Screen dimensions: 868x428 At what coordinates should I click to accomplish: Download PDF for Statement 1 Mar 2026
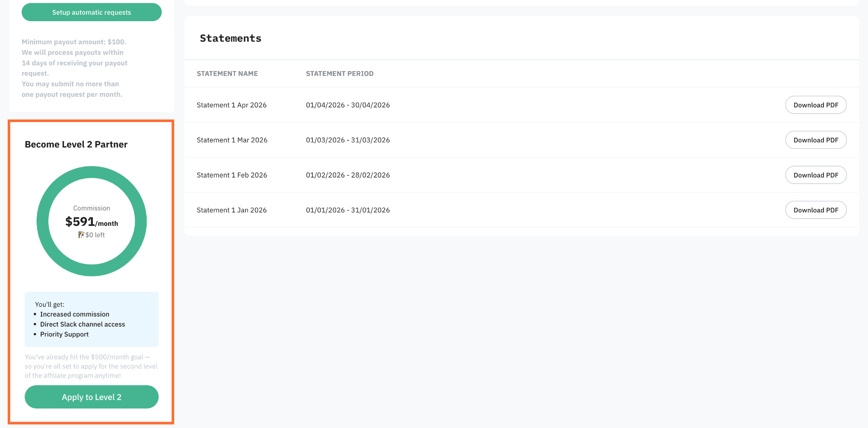tap(816, 140)
